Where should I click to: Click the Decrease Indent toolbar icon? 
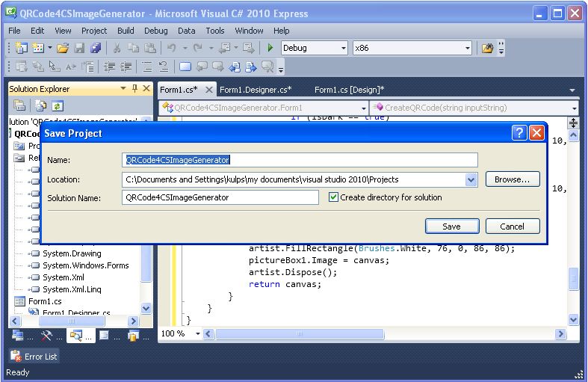coord(110,67)
